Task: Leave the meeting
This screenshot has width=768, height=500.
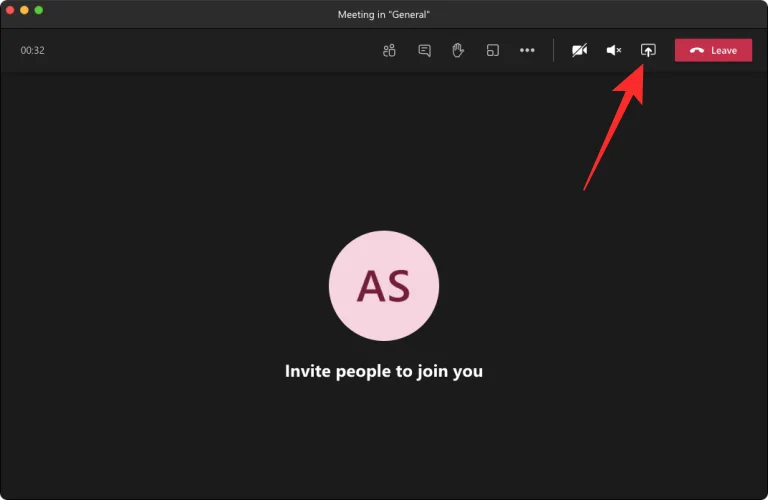Action: coord(713,50)
